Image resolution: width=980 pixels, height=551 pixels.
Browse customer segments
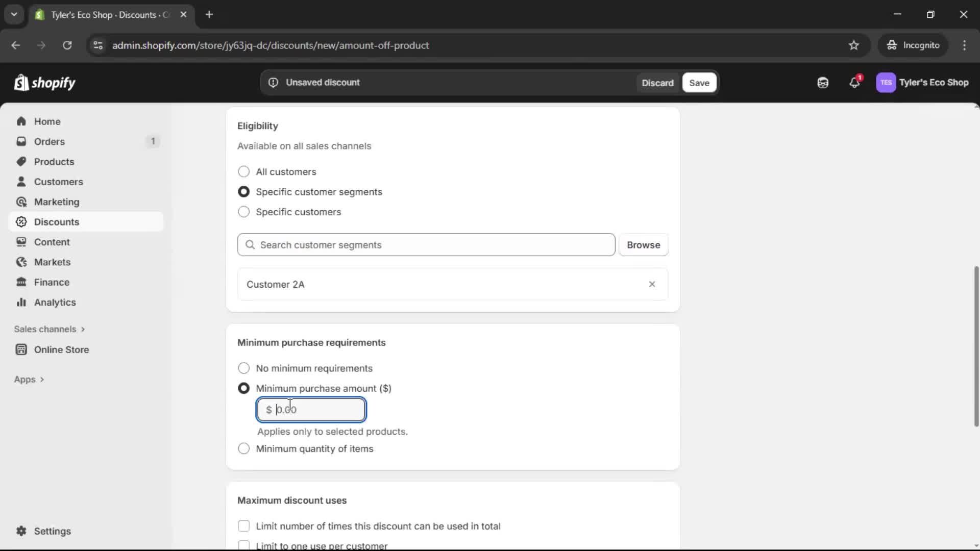(x=643, y=245)
